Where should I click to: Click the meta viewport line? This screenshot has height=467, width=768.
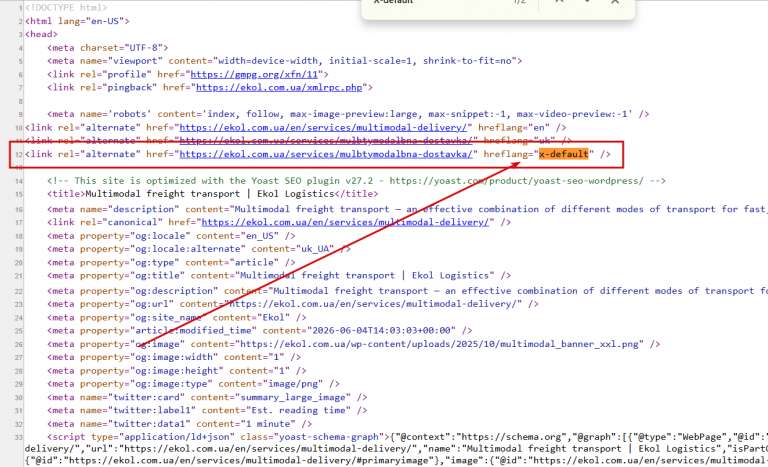tap(285, 61)
